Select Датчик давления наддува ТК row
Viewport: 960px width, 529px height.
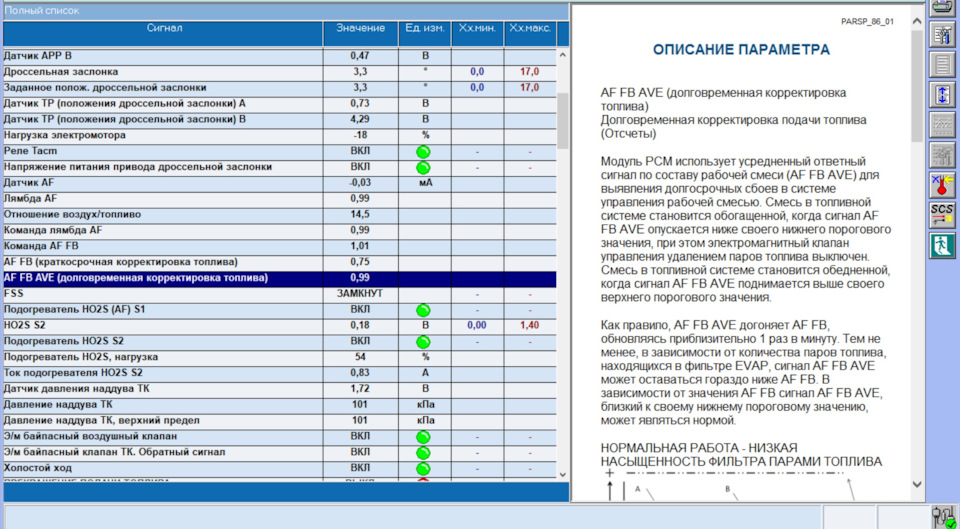tap(280, 389)
